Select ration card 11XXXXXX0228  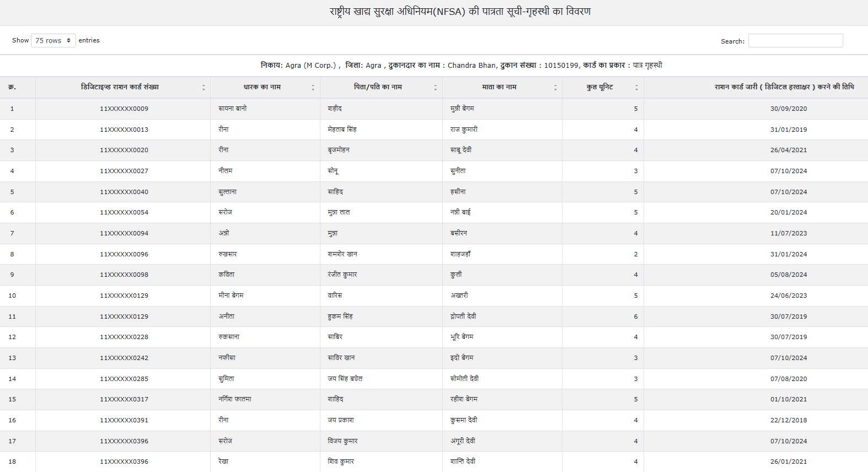pos(124,337)
